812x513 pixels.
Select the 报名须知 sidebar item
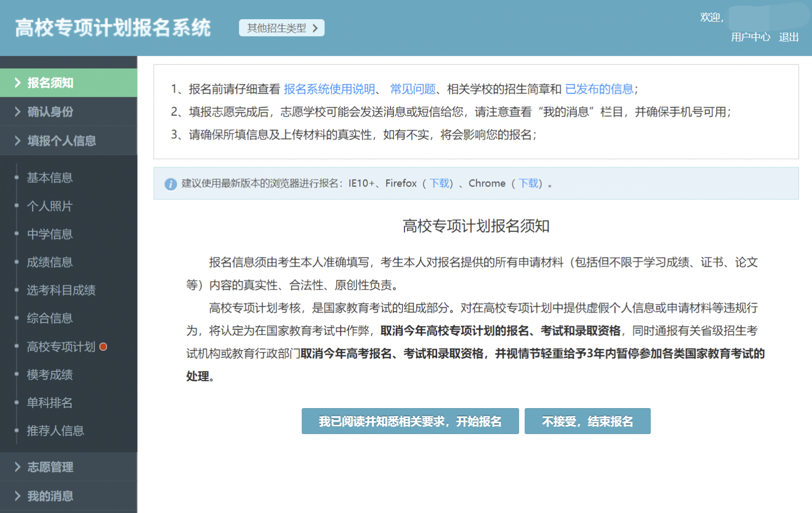click(50, 83)
